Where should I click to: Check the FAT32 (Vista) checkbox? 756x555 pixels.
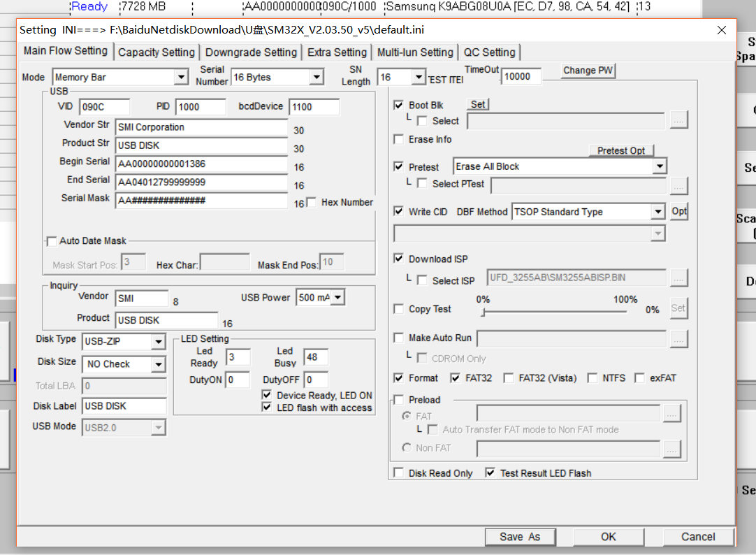pyautogui.click(x=508, y=378)
